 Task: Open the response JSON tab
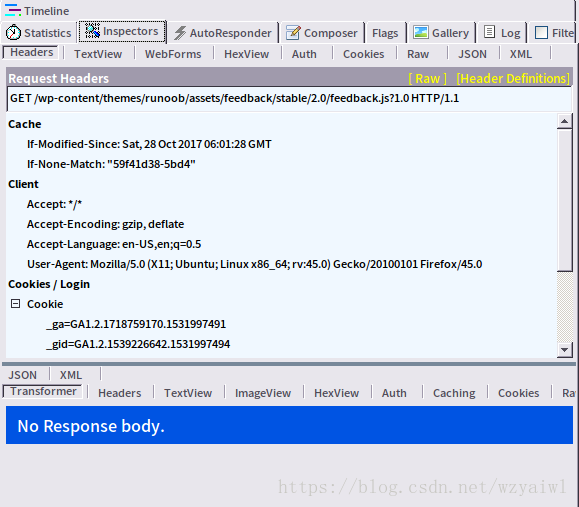(x=23, y=375)
